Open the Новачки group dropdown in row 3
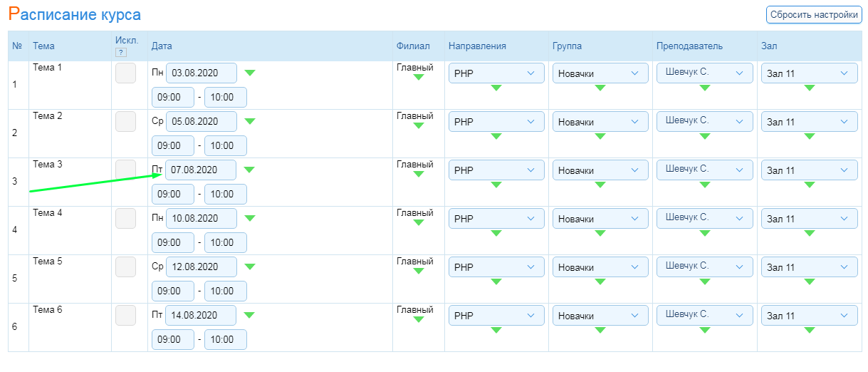Viewport: 868px width, 372px height. [x=600, y=170]
